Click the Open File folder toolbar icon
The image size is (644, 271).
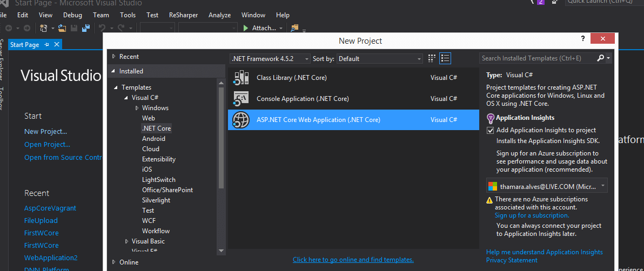click(x=62, y=28)
